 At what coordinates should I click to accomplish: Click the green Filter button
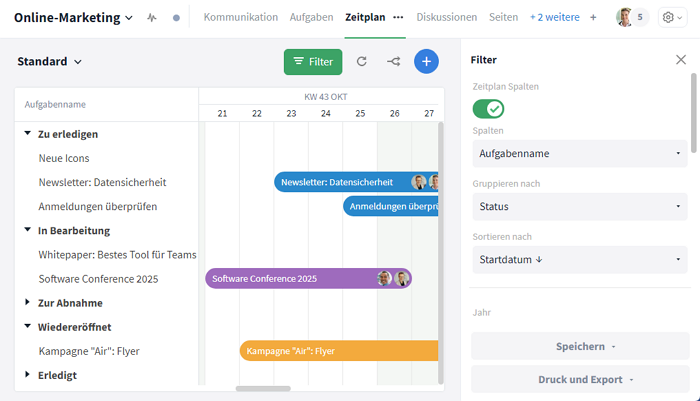pyautogui.click(x=312, y=62)
